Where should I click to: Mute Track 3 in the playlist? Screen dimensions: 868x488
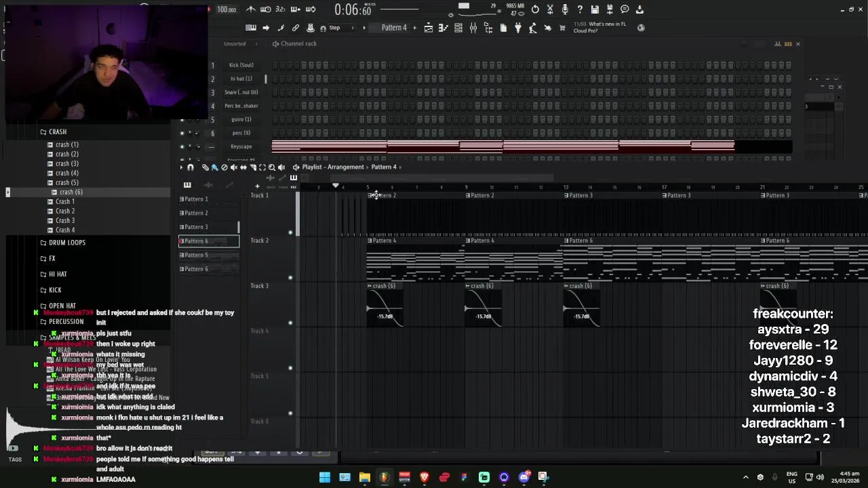pos(290,323)
